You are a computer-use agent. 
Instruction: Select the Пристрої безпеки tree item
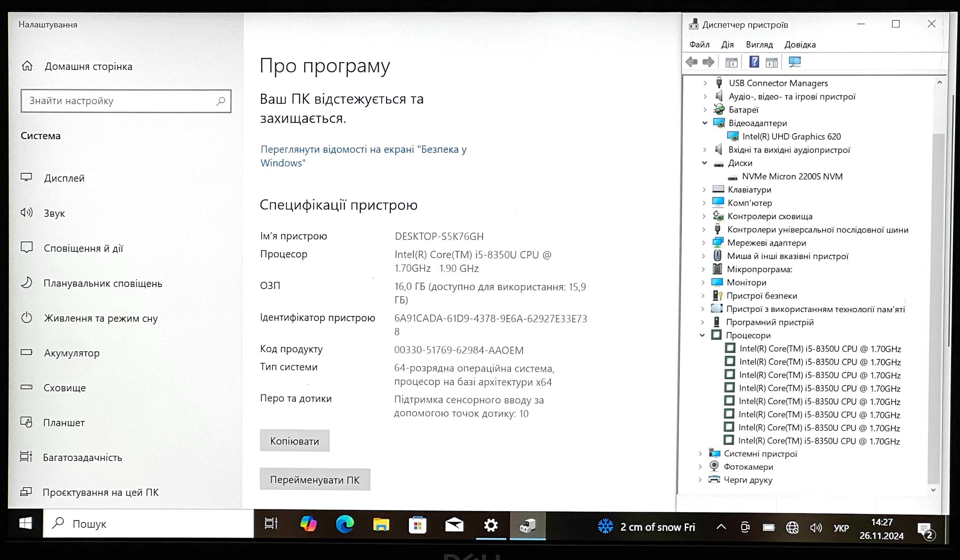click(x=761, y=296)
